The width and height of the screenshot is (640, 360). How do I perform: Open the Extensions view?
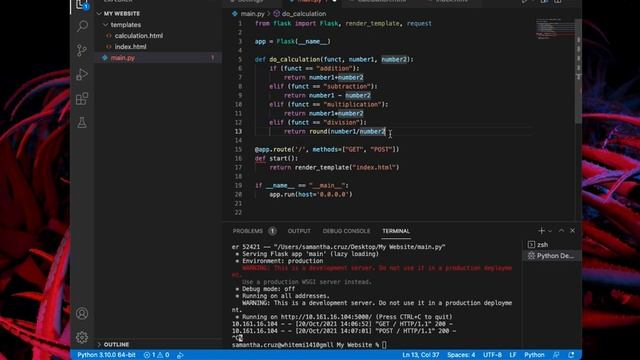(x=82, y=98)
